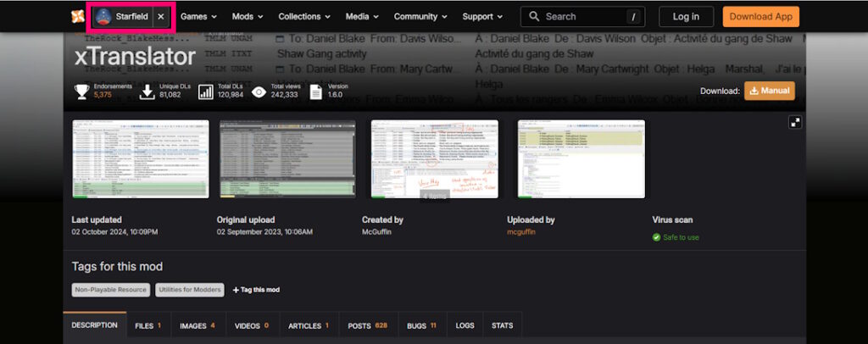Switch to the Articles tab
The image size is (868, 344).
(x=309, y=325)
